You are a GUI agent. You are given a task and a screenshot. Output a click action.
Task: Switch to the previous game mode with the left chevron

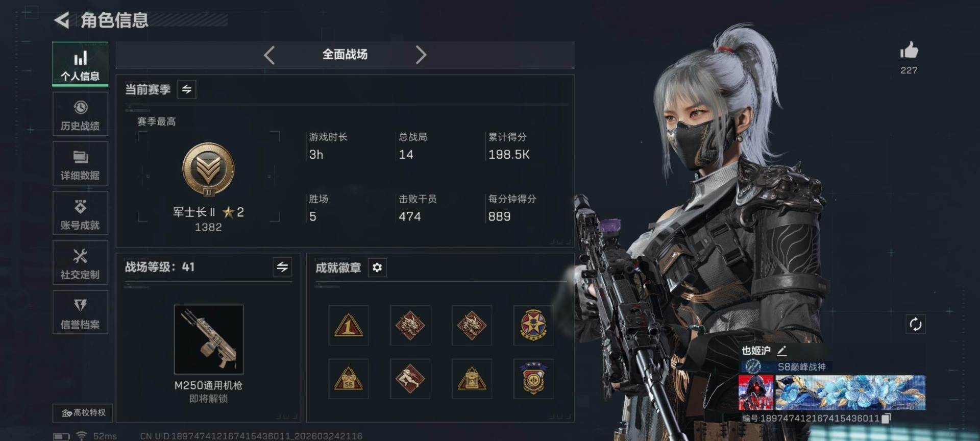(x=269, y=55)
